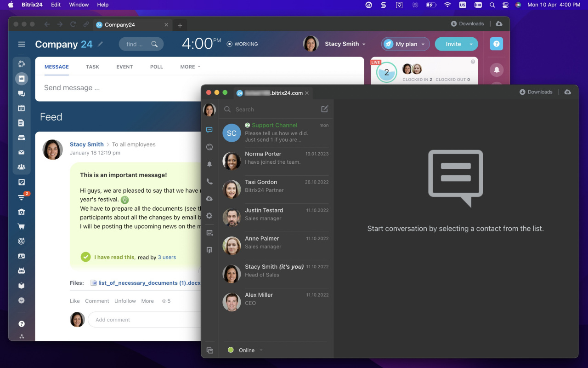Open the Support Channel chat
The image size is (588, 368).
point(276,133)
